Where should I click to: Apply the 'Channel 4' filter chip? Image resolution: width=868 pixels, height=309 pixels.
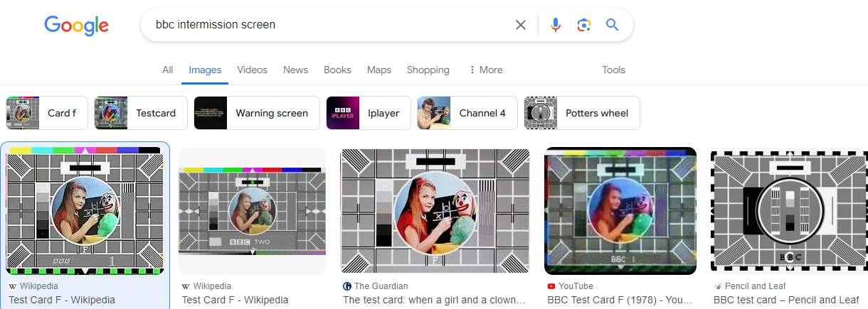coord(467,113)
